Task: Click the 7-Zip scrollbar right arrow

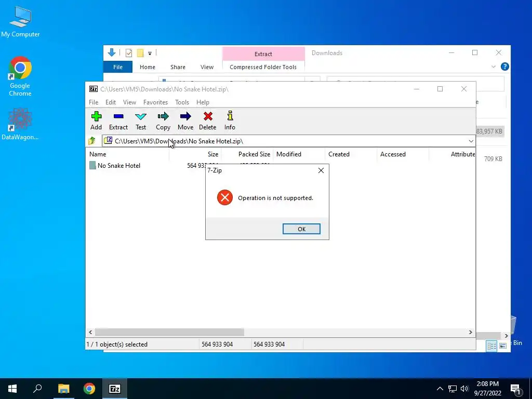Action: pos(470,332)
